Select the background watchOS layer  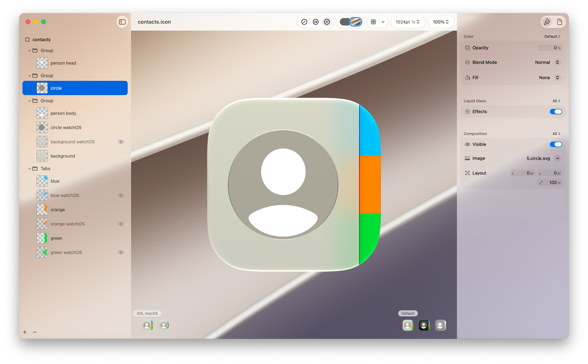pos(75,142)
